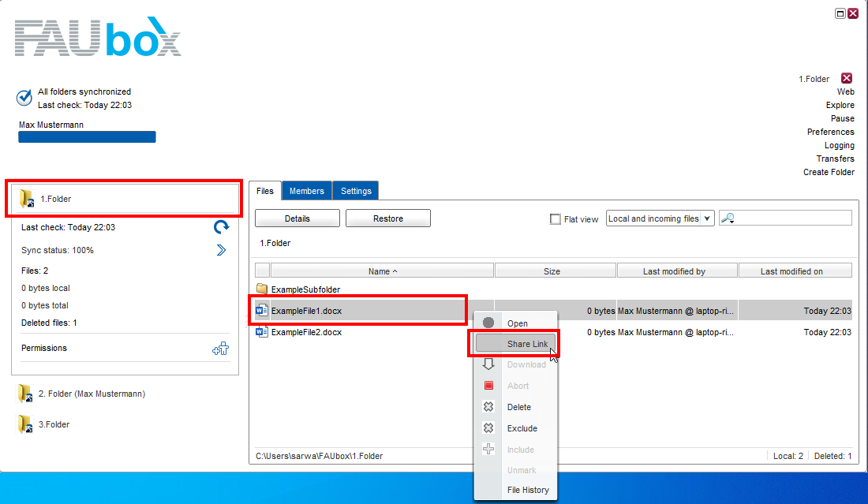The height and width of the screenshot is (504, 868).
Task: Switch to the Files tab
Action: click(264, 191)
